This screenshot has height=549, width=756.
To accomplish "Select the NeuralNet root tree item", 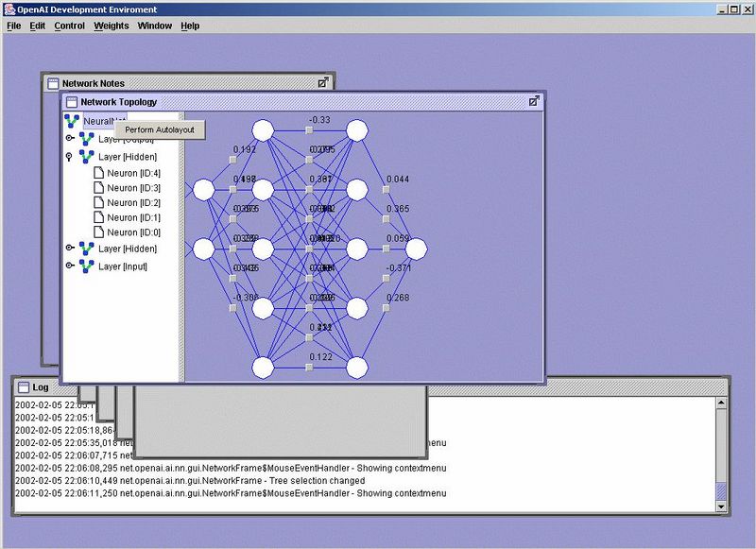I will 98,121.
